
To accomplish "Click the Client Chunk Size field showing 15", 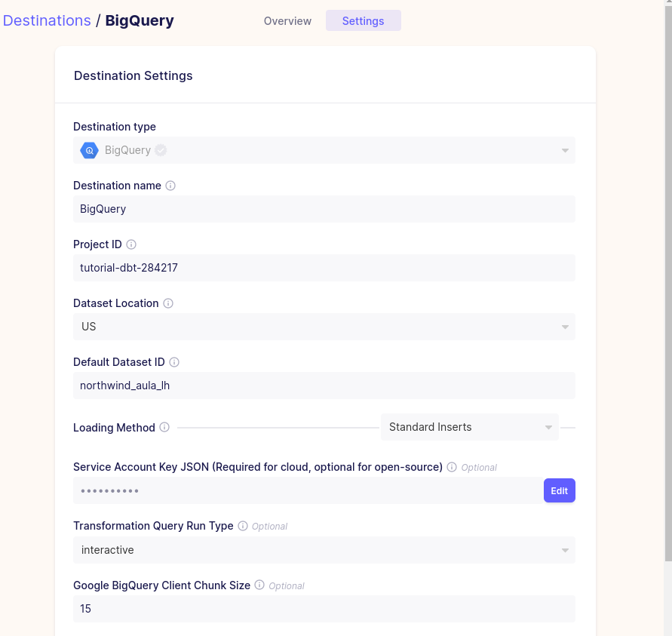I will tap(324, 609).
